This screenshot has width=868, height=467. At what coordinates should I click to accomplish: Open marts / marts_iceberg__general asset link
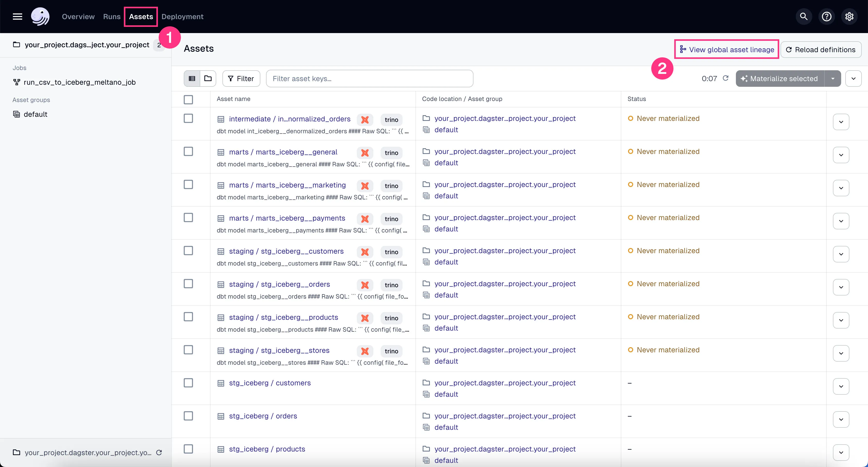283,152
